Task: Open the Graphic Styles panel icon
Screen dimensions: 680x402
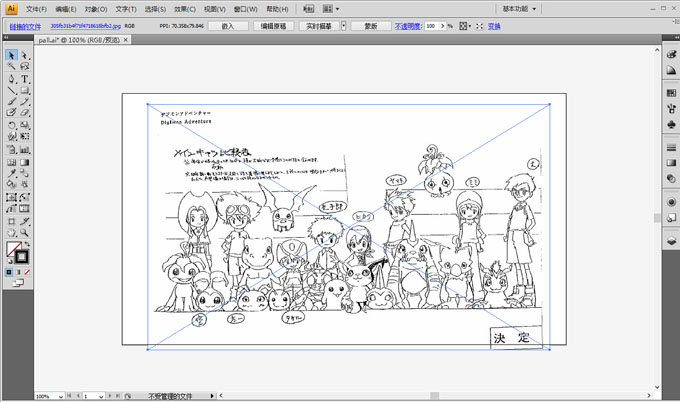Action: click(x=671, y=218)
